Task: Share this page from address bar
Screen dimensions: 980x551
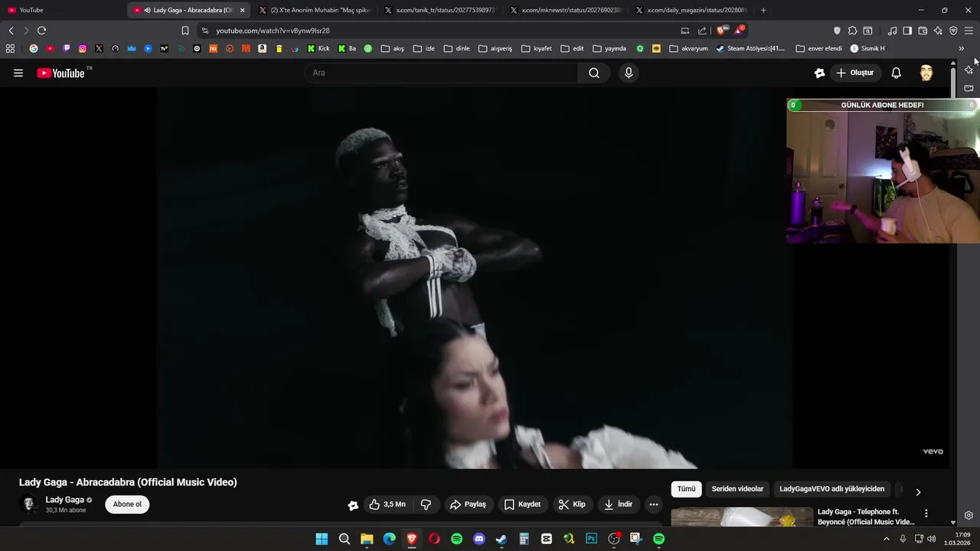Action: point(702,31)
